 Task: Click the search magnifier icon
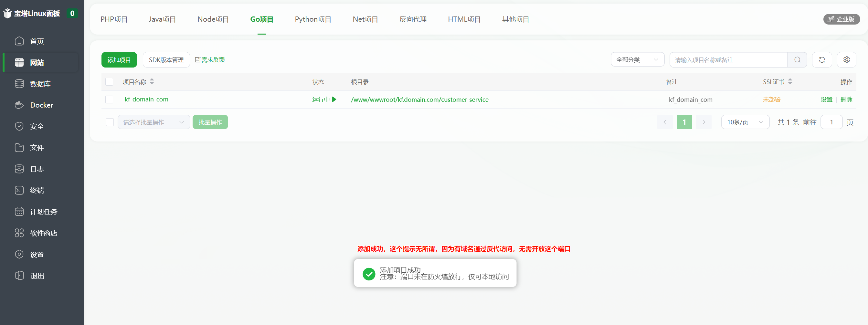pos(797,60)
